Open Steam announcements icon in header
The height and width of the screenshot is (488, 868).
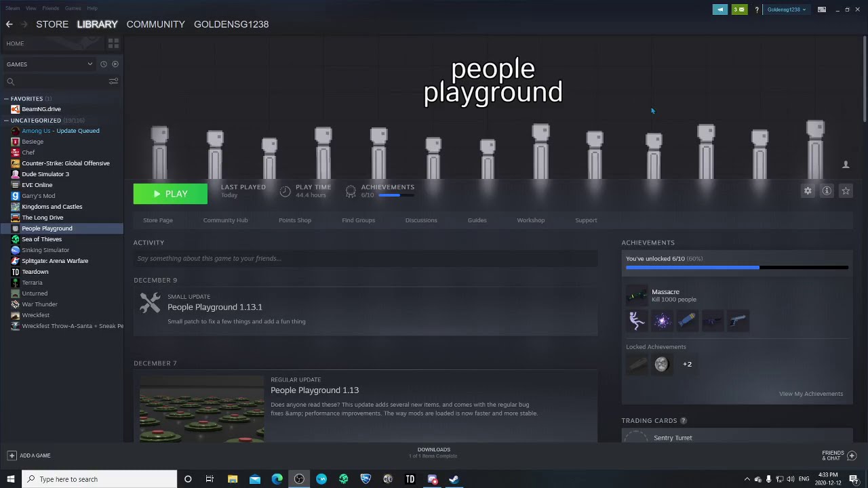click(x=720, y=9)
